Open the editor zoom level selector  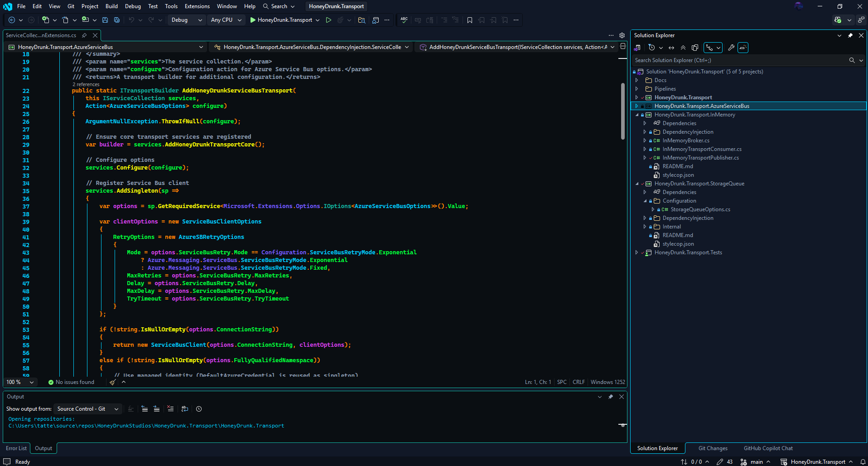coord(20,382)
